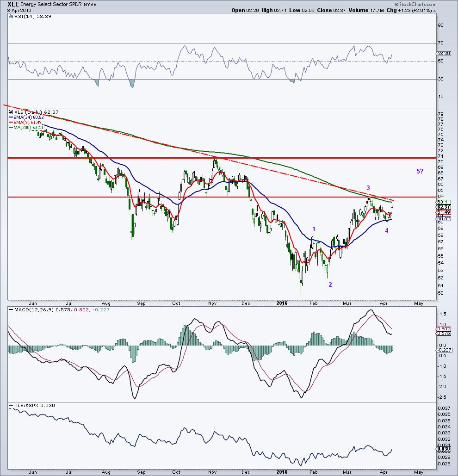The height and width of the screenshot is (476, 458).
Task: Click the wave label 1
Action: pyautogui.click(x=314, y=229)
